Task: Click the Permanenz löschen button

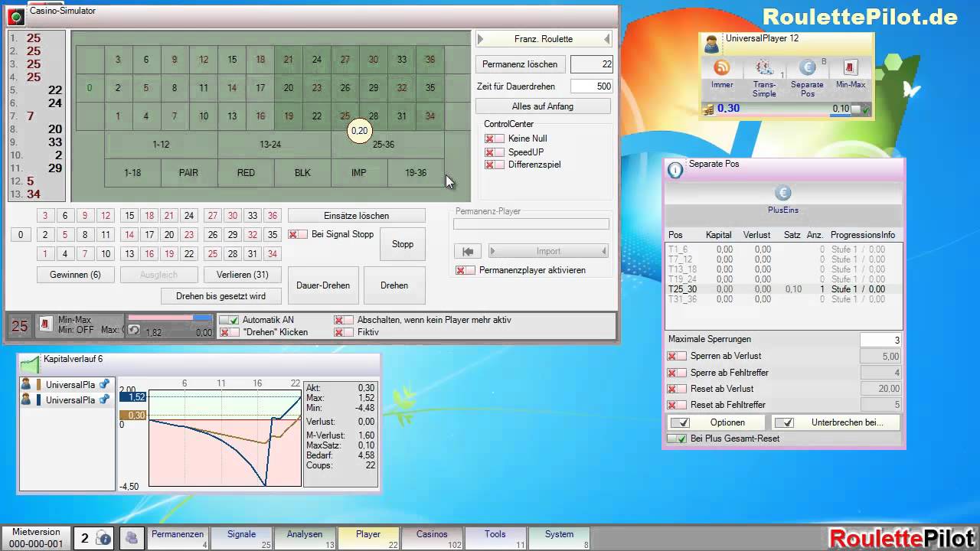Action: [521, 64]
